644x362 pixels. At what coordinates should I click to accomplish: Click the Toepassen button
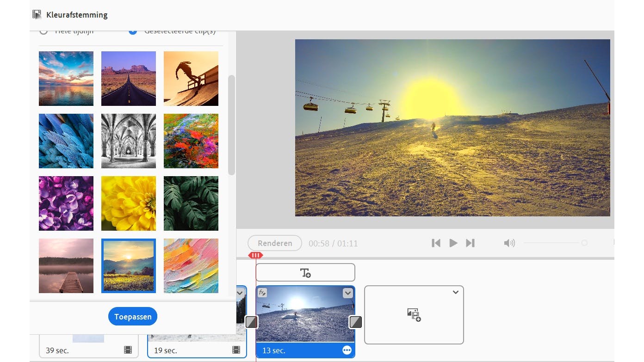point(133,317)
